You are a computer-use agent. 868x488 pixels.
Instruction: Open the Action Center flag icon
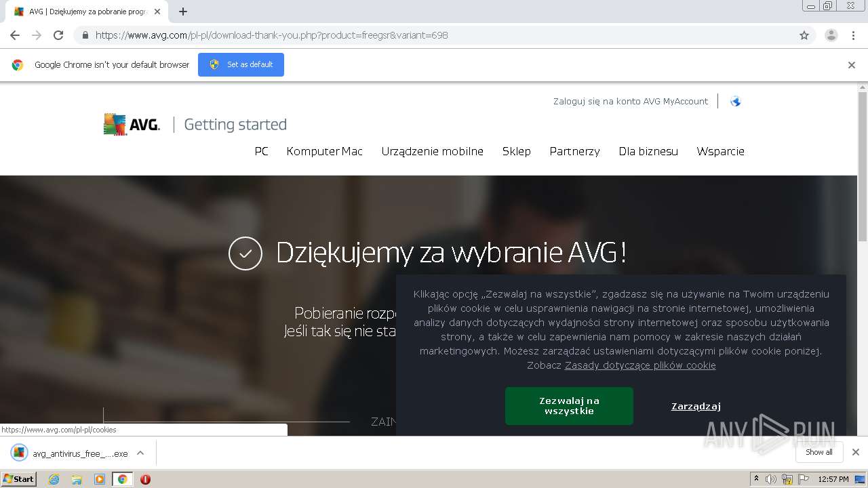pyautogui.click(x=803, y=479)
